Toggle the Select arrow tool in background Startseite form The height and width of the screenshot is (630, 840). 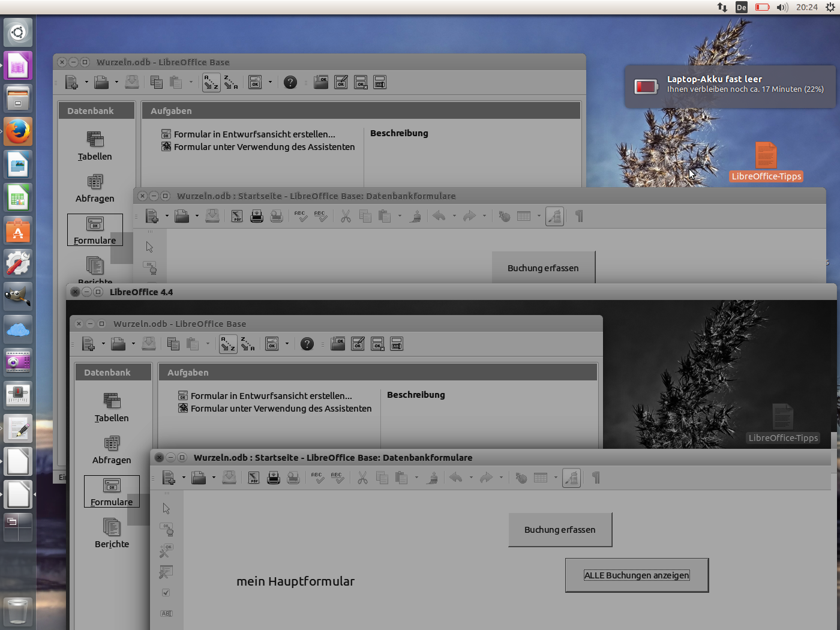[149, 247]
